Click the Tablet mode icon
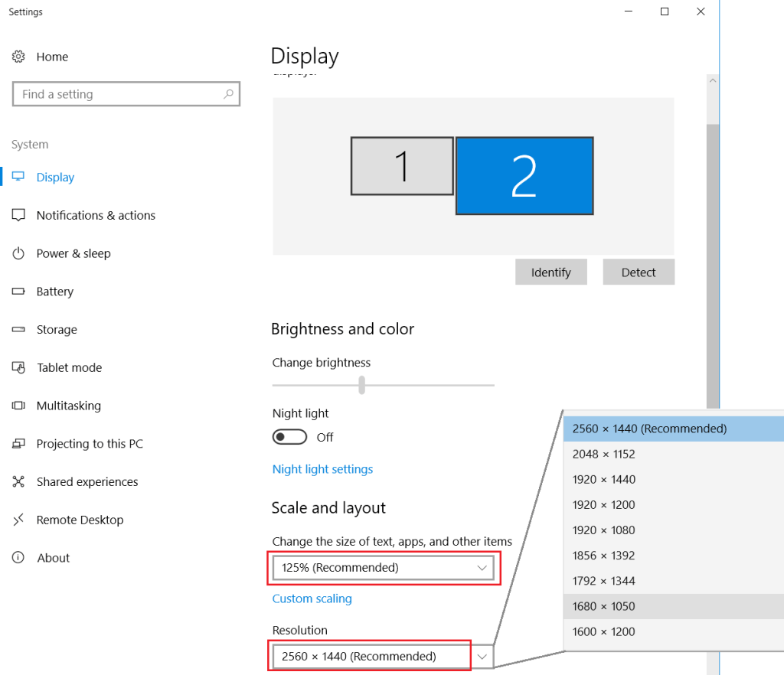This screenshot has height=675, width=784. [x=18, y=367]
